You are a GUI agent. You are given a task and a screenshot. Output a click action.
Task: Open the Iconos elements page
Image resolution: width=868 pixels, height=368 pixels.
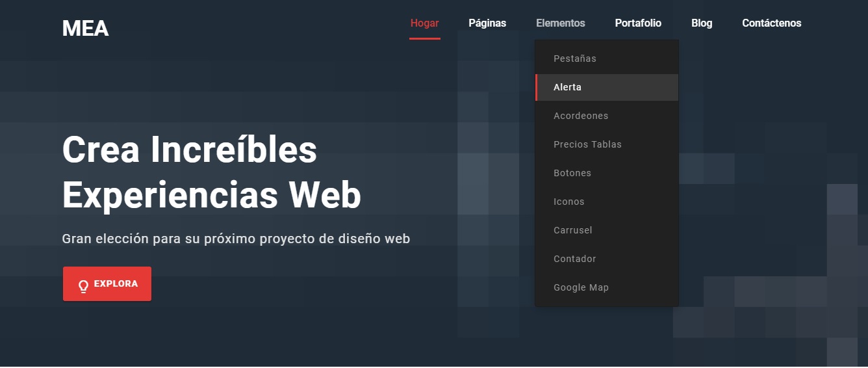(569, 202)
